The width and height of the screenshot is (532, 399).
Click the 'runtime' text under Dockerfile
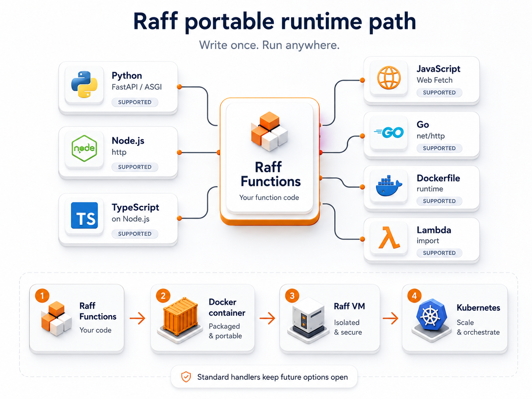[x=430, y=189]
